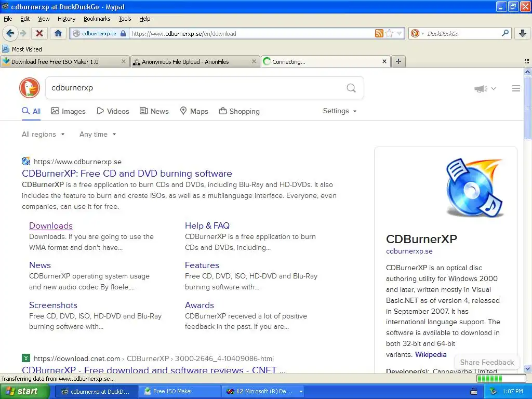Viewport: 532px width, 399px height.
Task: Open the Edit menu
Action: [x=25, y=19]
